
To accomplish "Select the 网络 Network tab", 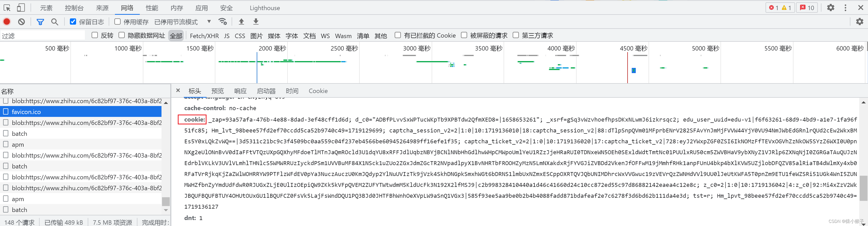I will click(127, 8).
